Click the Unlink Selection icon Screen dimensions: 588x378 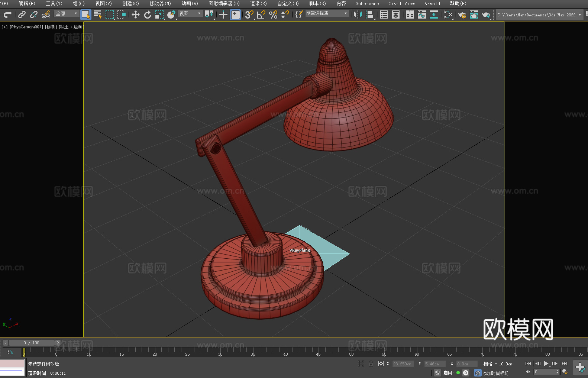[34, 14]
